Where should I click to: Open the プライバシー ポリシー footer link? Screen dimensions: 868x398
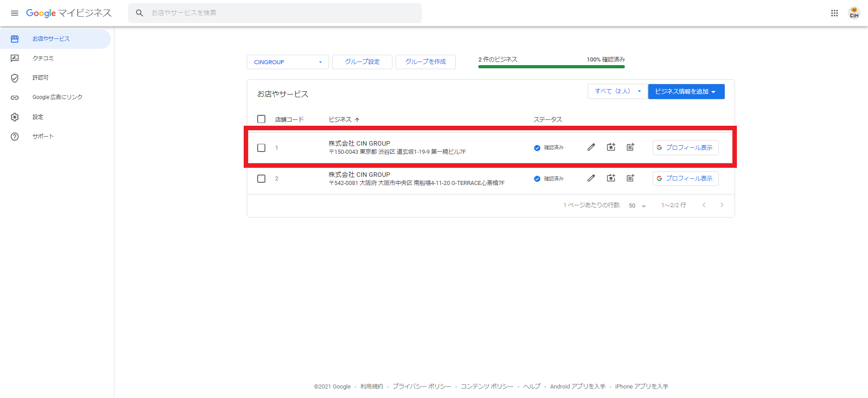click(x=422, y=387)
